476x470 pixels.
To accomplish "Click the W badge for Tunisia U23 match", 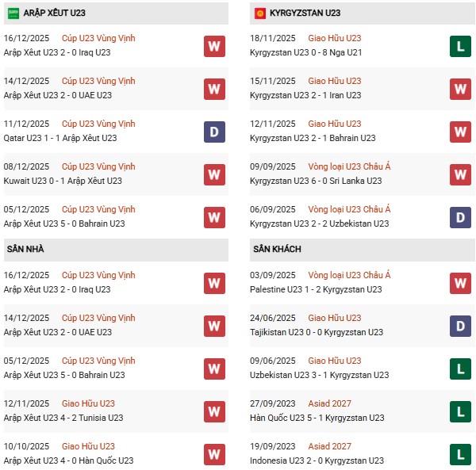I will click(214, 411).
